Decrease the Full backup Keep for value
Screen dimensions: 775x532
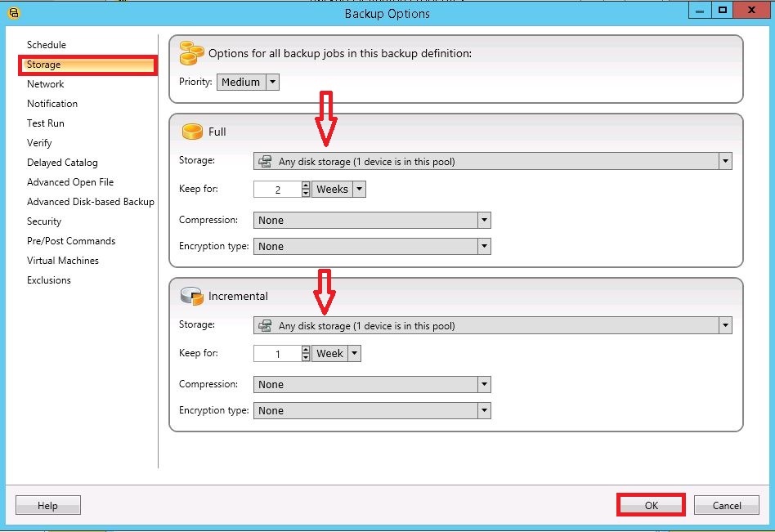tap(306, 193)
